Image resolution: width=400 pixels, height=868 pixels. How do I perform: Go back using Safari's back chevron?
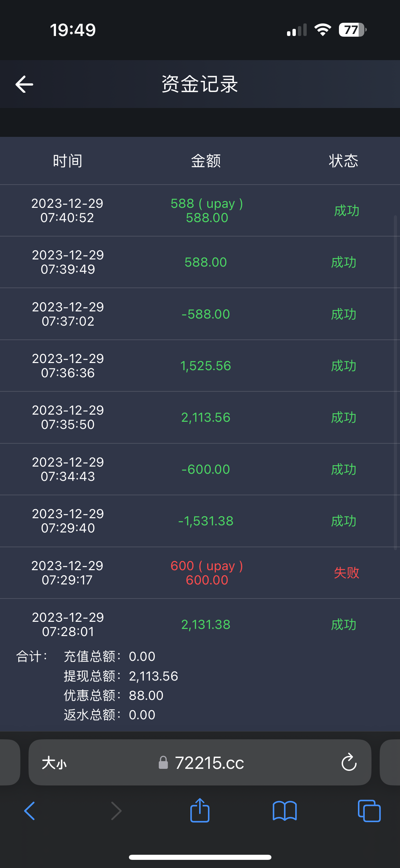[x=30, y=811]
